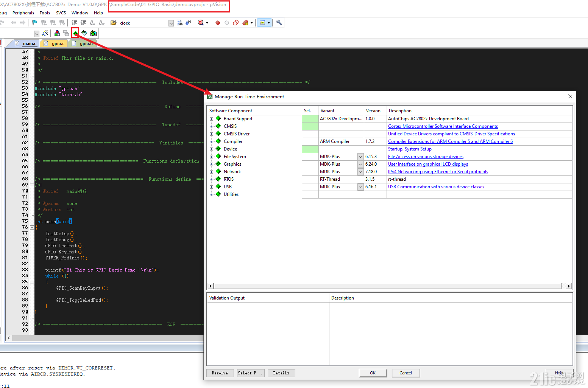Navigate backwards with left arrow icon
This screenshot has width=588, height=388.
tap(14, 23)
